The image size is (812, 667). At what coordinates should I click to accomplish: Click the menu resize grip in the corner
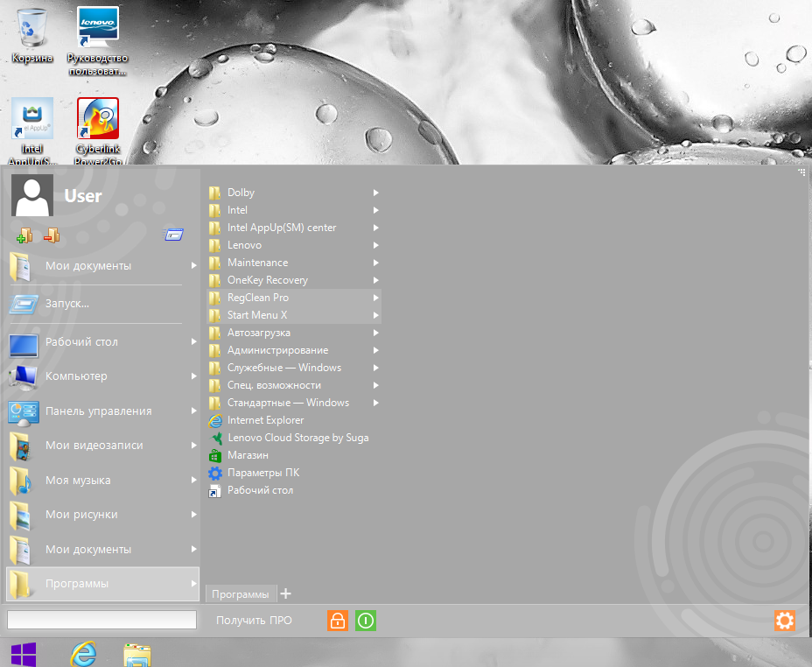coord(801,172)
